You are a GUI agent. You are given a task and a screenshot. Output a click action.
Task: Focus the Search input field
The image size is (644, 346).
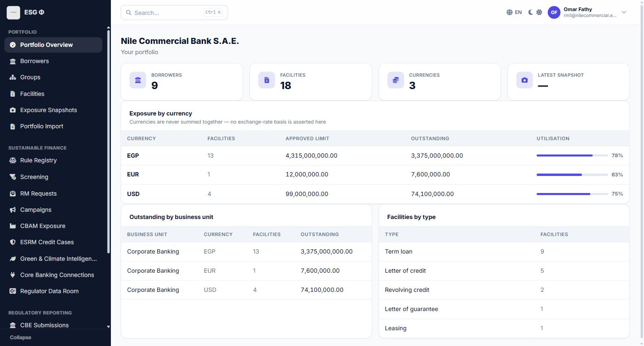[x=174, y=12]
